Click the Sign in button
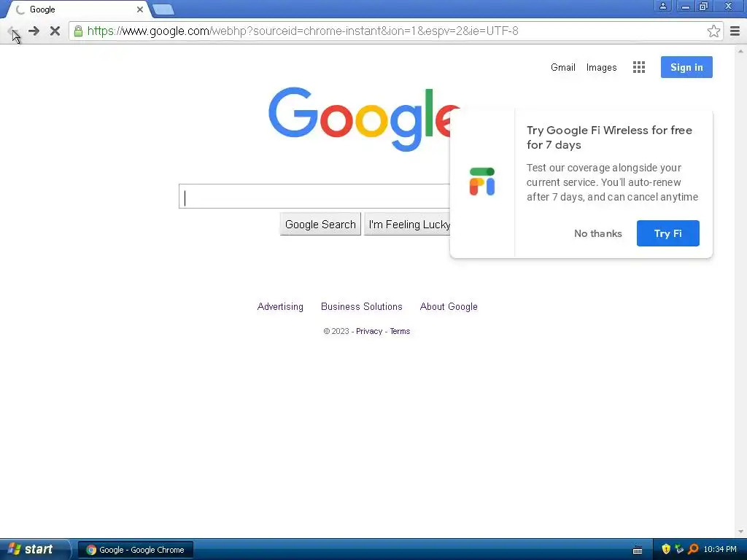 tap(686, 67)
